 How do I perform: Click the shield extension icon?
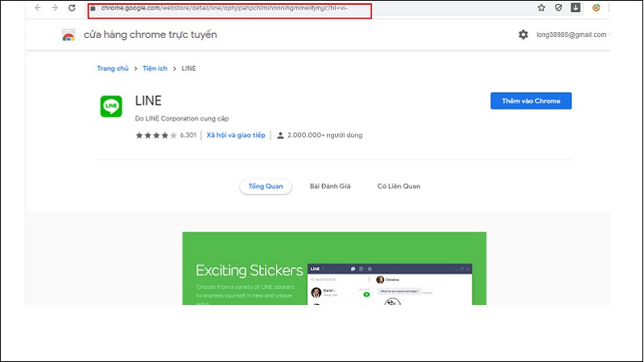pyautogui.click(x=559, y=8)
